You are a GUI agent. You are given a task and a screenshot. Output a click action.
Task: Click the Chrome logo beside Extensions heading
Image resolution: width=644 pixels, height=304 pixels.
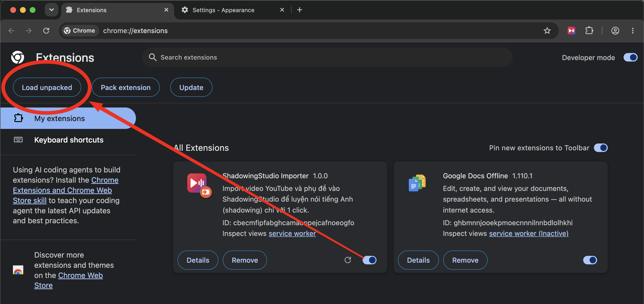coord(18,57)
